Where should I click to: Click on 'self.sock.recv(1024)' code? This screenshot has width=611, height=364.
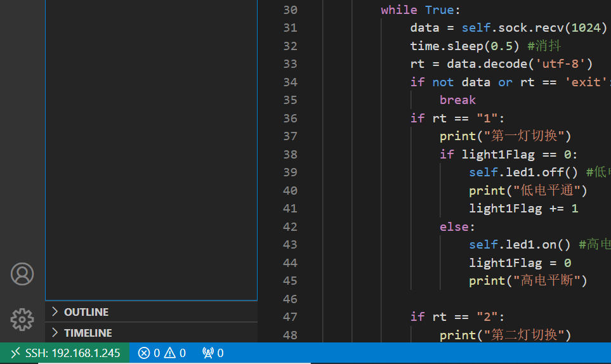click(534, 28)
